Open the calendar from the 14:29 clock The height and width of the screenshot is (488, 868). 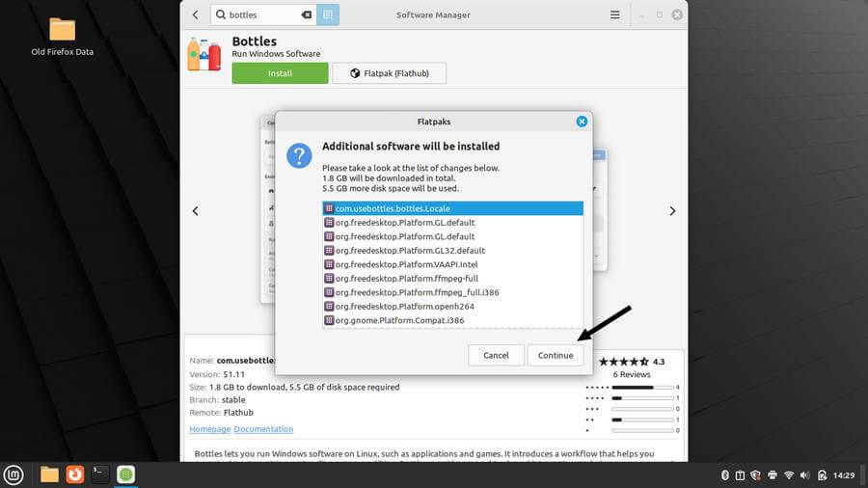pos(844,475)
